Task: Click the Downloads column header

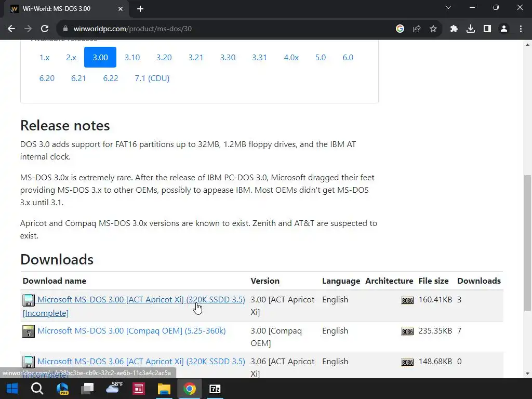Action: [x=478, y=281]
